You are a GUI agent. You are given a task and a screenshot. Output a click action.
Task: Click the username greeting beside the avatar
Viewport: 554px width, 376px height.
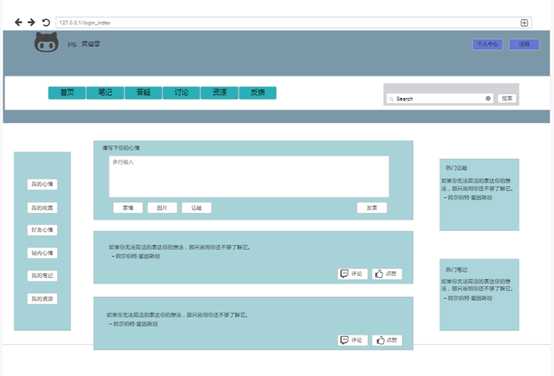(x=84, y=44)
